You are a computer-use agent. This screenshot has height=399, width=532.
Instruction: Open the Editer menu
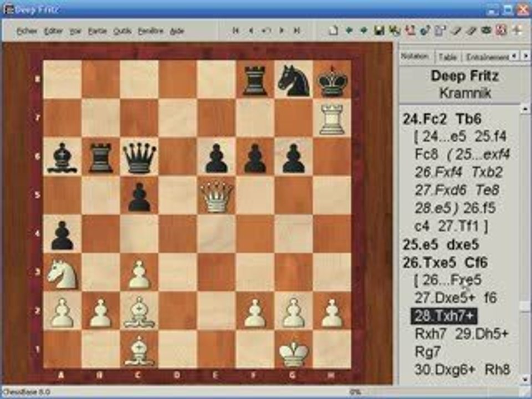54,31
